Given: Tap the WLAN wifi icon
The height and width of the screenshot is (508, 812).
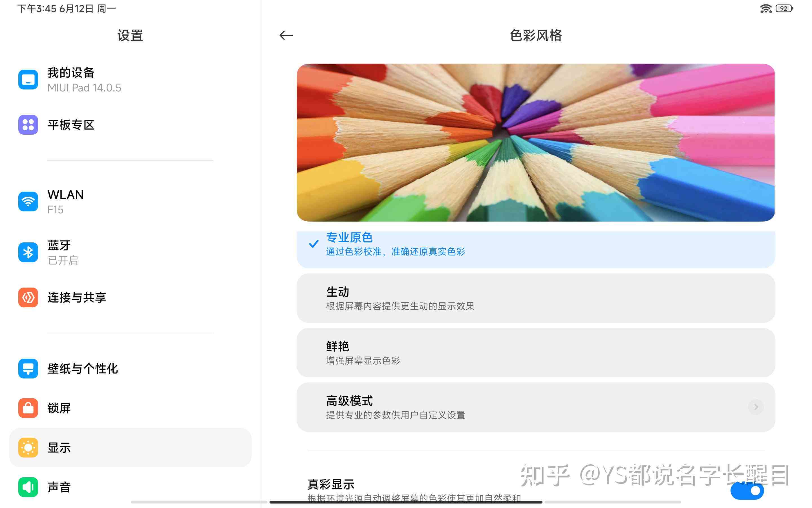Looking at the screenshot, I should (28, 202).
